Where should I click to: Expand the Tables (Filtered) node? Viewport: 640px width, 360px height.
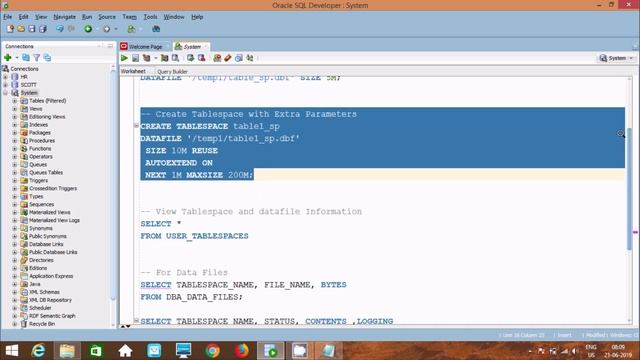pyautogui.click(x=15, y=101)
